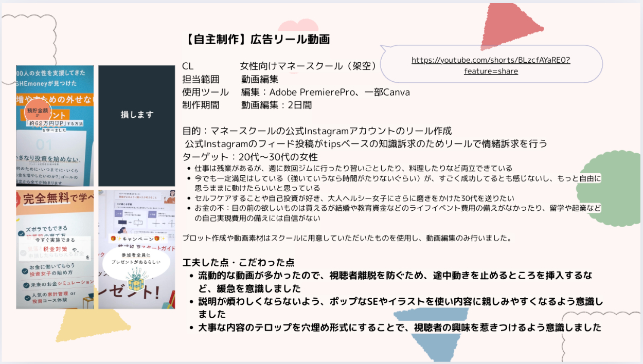Image resolution: width=643 pixels, height=364 pixels.
Task: Click the 工夫した点・こだわった点 heading
Action: pyautogui.click(x=238, y=262)
